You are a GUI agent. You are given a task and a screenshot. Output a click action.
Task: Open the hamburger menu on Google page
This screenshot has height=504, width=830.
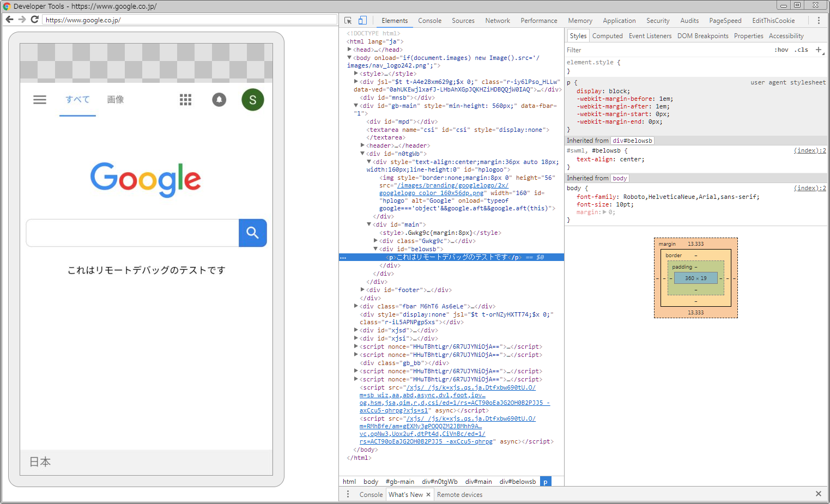click(x=40, y=100)
